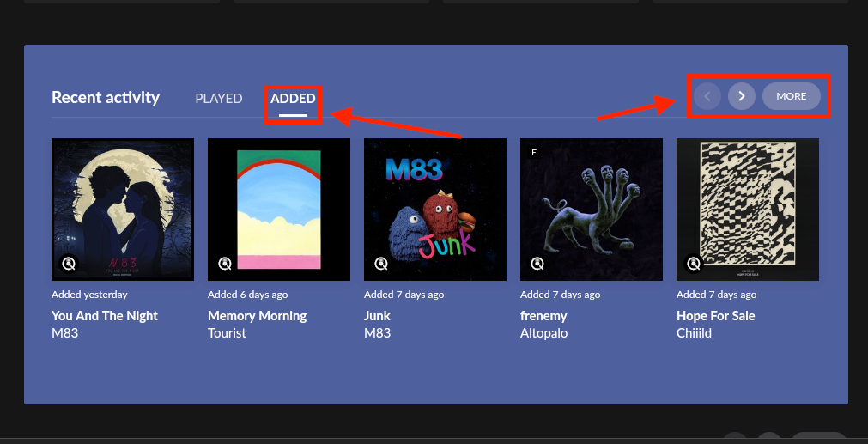Image resolution: width=868 pixels, height=444 pixels.
Task: Click the 'Added 6 days ago' text
Action: pyautogui.click(x=247, y=295)
